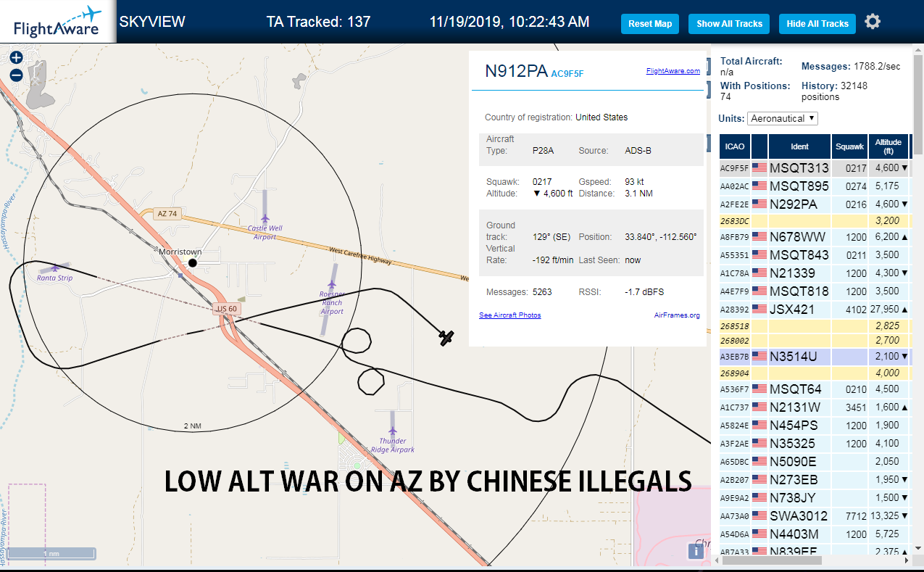Select the N3514U aircraft row

tap(815, 357)
